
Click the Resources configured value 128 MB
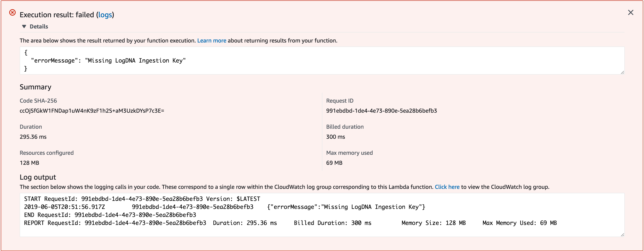[29, 163]
